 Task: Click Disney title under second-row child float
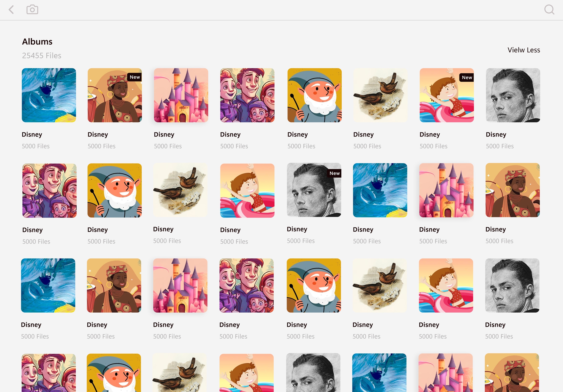point(230,230)
